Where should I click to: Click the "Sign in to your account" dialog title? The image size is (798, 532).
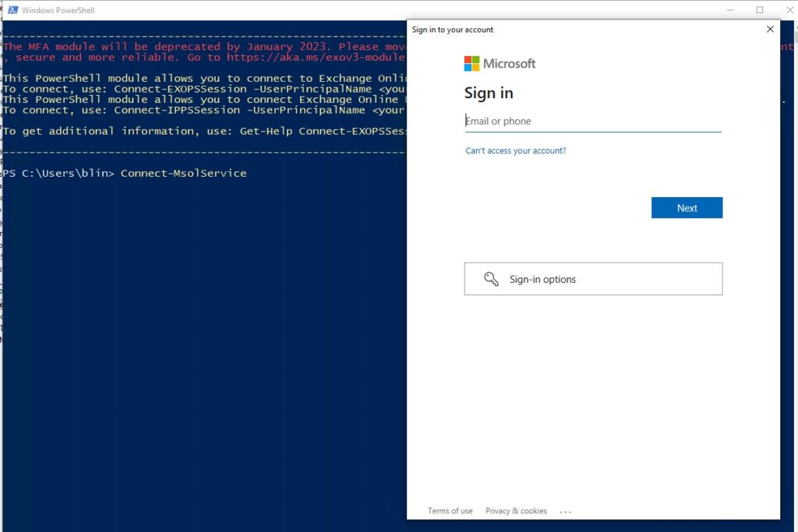coord(453,30)
